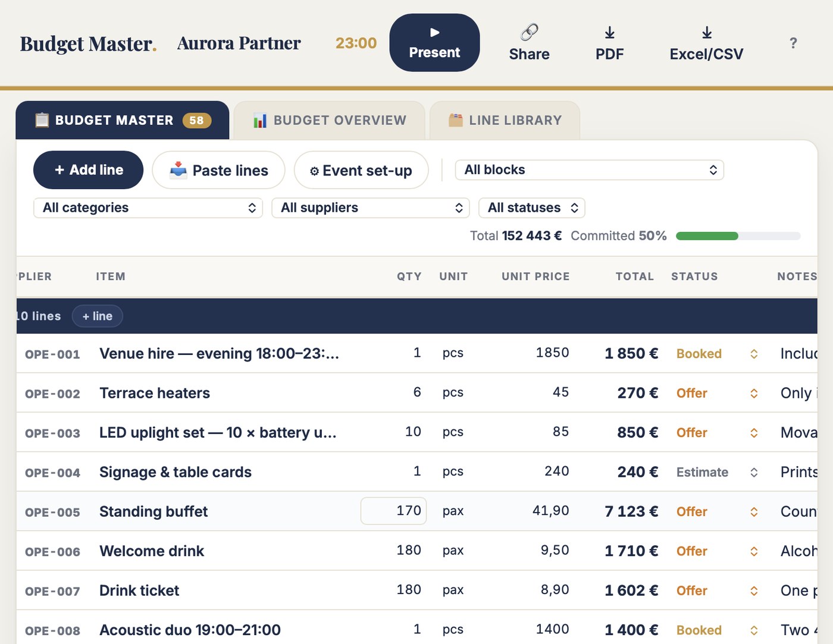This screenshot has height=644, width=833.
Task: Click the Standing buffet quantity field 170
Action: 393,511
